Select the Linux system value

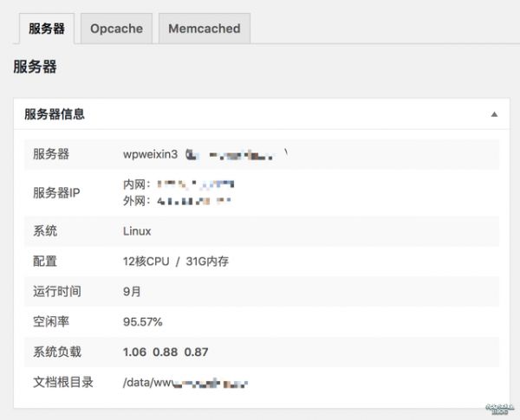pos(137,231)
